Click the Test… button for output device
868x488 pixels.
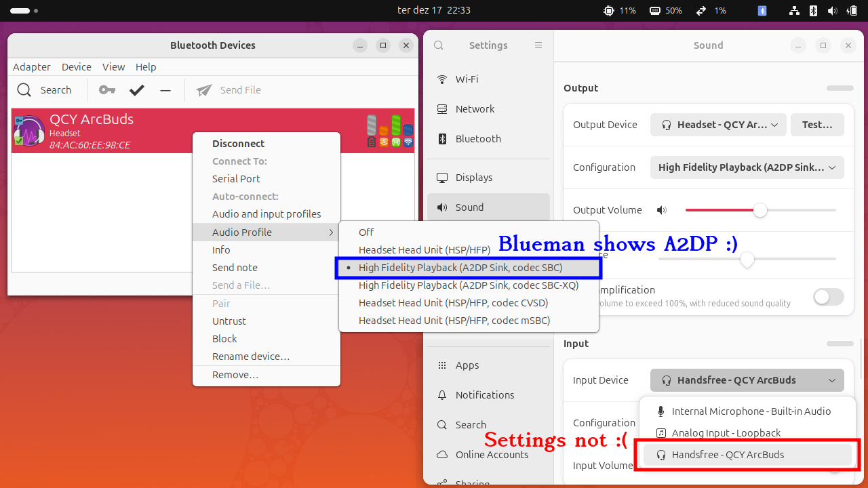click(817, 125)
